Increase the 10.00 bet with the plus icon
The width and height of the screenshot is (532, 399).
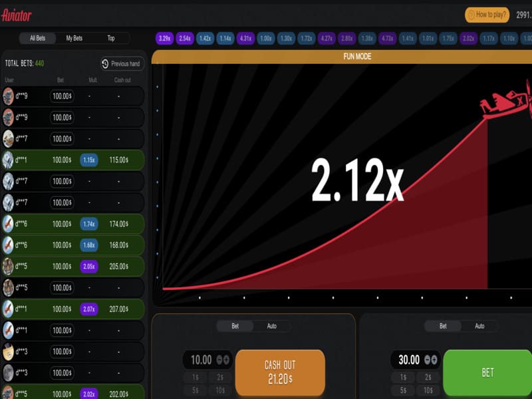coord(226,360)
